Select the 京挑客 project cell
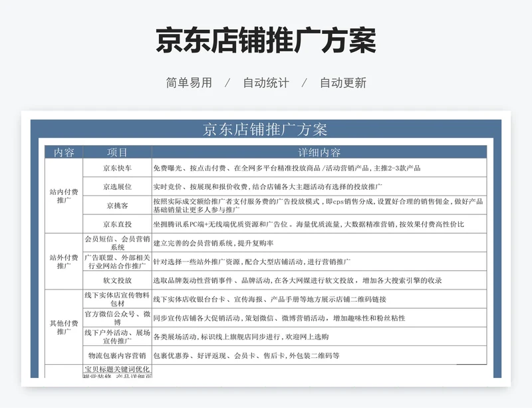 click(118, 205)
